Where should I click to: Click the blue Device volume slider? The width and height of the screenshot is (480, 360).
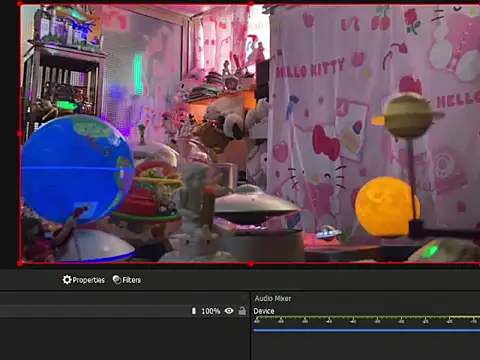pyautogui.click(x=367, y=330)
